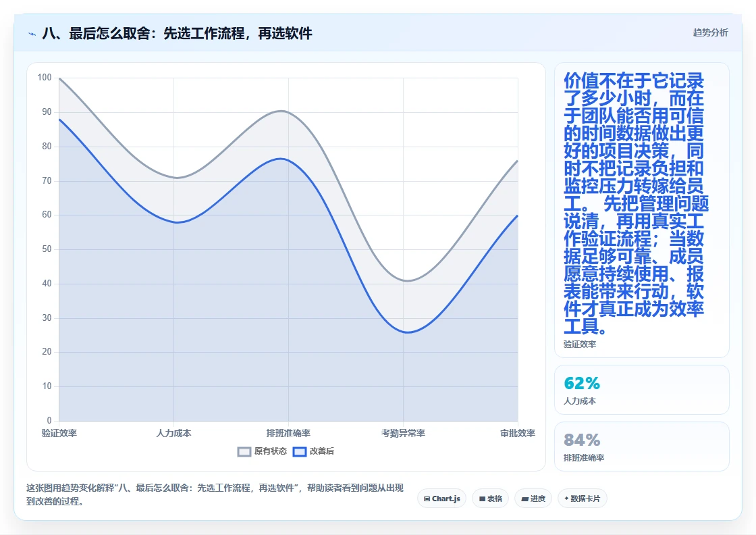Click the Chart.js tag pill

click(x=441, y=499)
